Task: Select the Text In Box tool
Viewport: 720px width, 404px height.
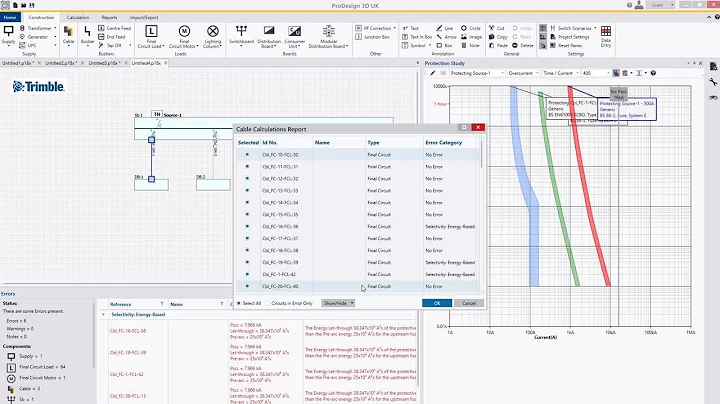Action: point(417,37)
